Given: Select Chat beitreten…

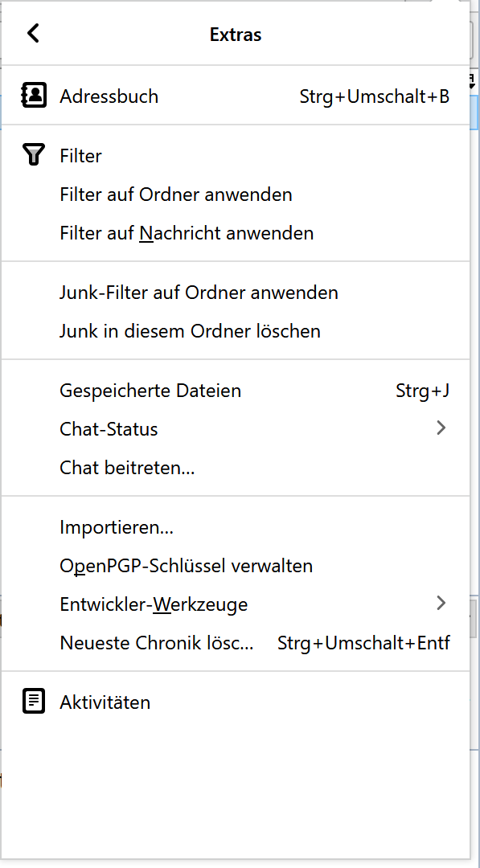Looking at the screenshot, I should [x=236, y=468].
